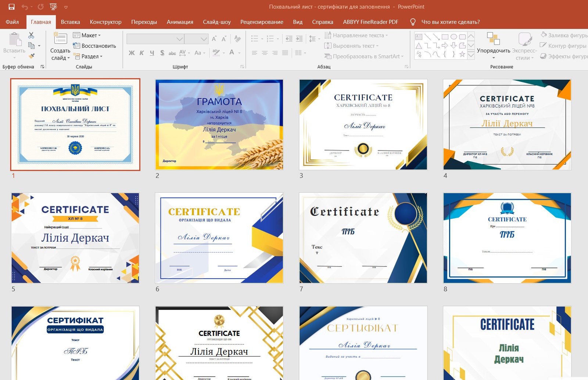Start slideshow from beginning via quick access icon

coord(53,7)
